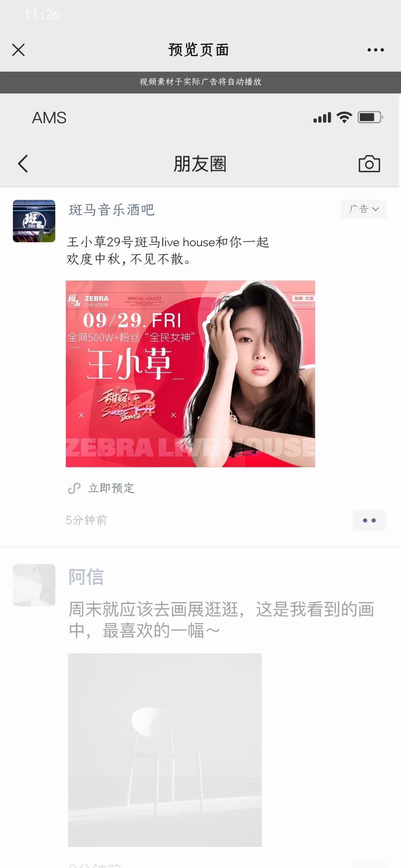Open the 王小草 event poster image
Viewport: 401px width, 868px height.
tap(190, 374)
